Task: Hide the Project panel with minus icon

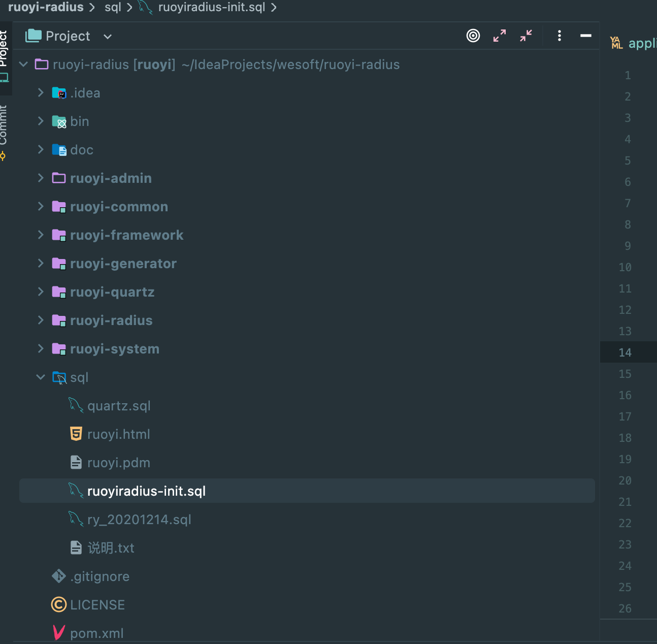Action: click(x=586, y=36)
